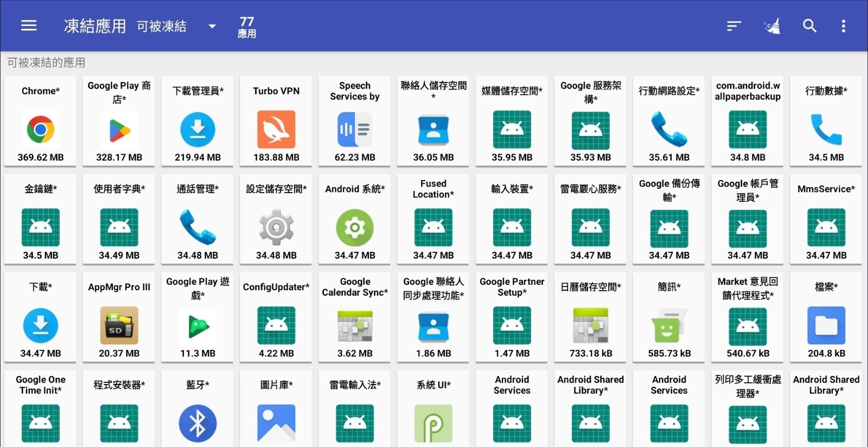Select the Google Play 商店 app icon
Image resolution: width=868 pixels, height=447 pixels.
point(119,130)
